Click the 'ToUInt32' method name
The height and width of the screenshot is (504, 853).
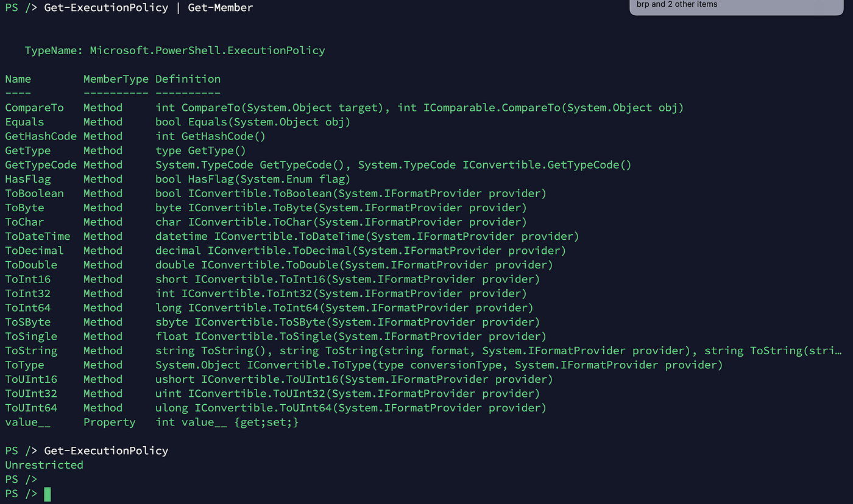click(31, 394)
